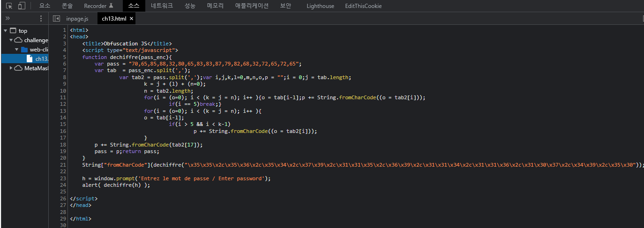Click 'k = j + (l) + (n=0);' line

tap(175, 84)
